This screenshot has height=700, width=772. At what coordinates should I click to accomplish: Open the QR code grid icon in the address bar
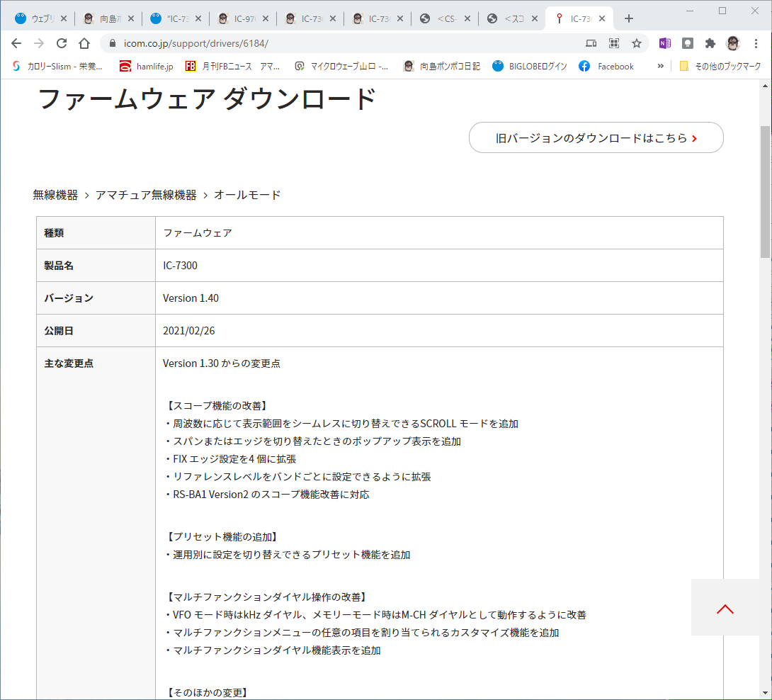pyautogui.click(x=614, y=43)
